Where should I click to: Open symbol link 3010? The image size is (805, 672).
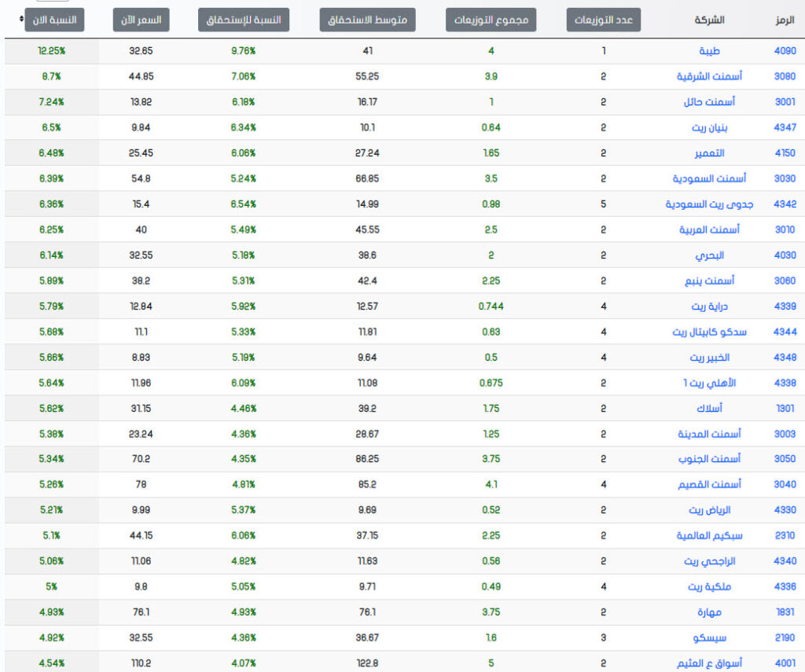(x=785, y=230)
